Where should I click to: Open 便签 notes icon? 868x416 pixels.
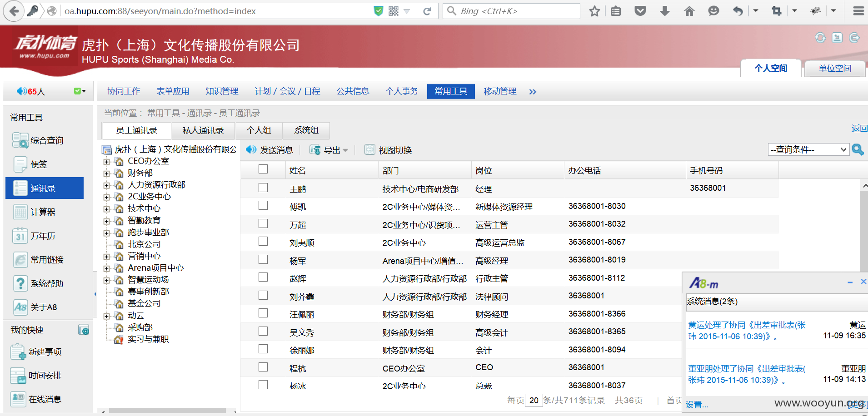20,164
